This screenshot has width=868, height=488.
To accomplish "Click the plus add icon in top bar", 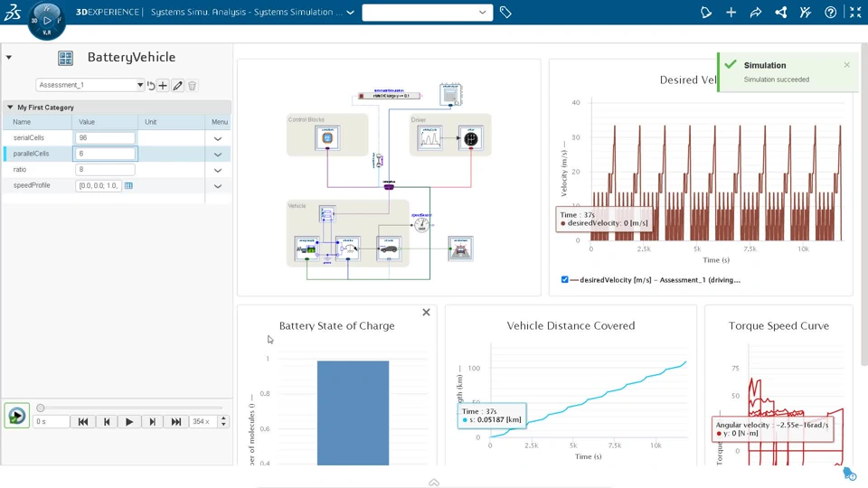I will [731, 12].
